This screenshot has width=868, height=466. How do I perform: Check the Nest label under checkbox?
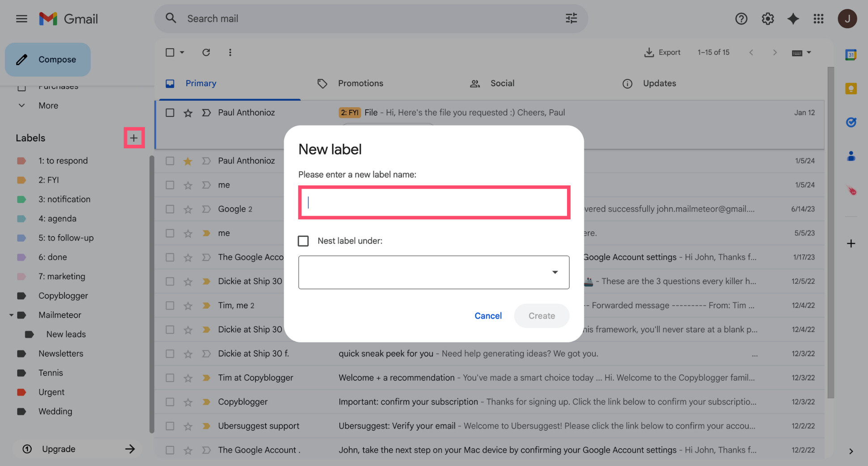coord(303,240)
